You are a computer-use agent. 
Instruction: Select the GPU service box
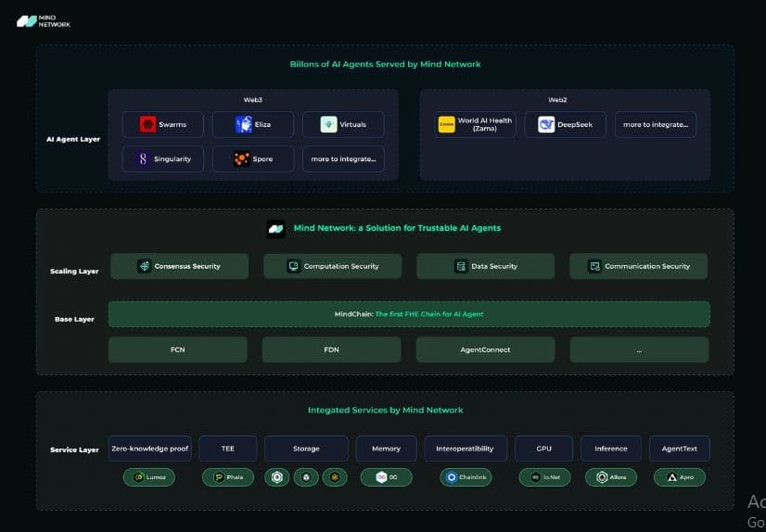(x=543, y=449)
